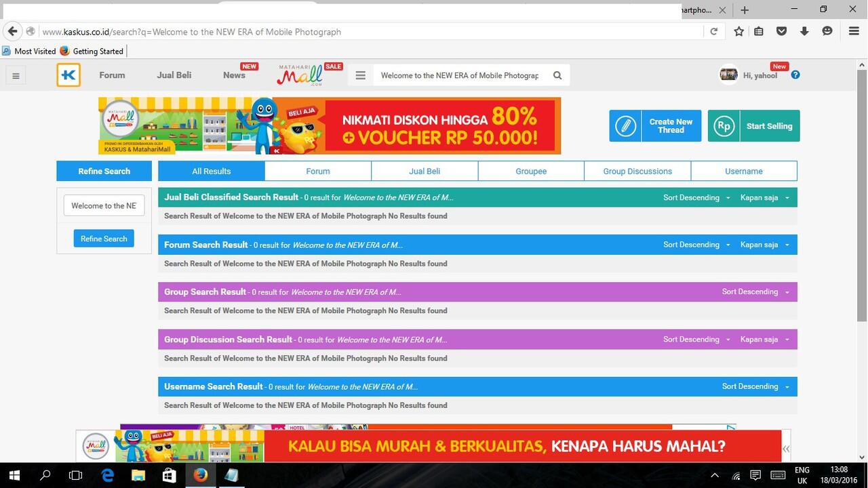Click the ENG UK language indicator

point(802,475)
